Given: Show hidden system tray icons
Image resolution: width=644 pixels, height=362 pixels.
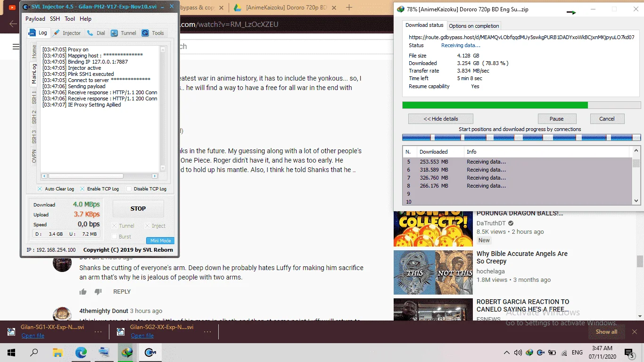Looking at the screenshot, I should click(x=507, y=353).
